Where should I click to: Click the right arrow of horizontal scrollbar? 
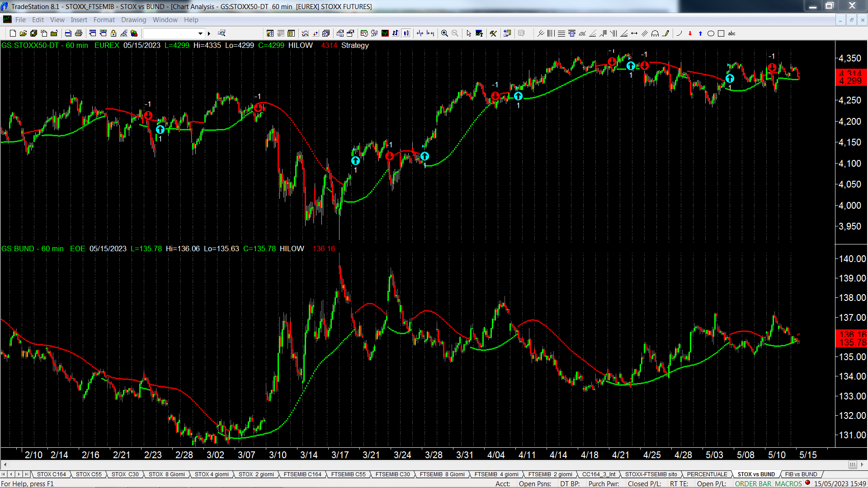click(x=863, y=465)
